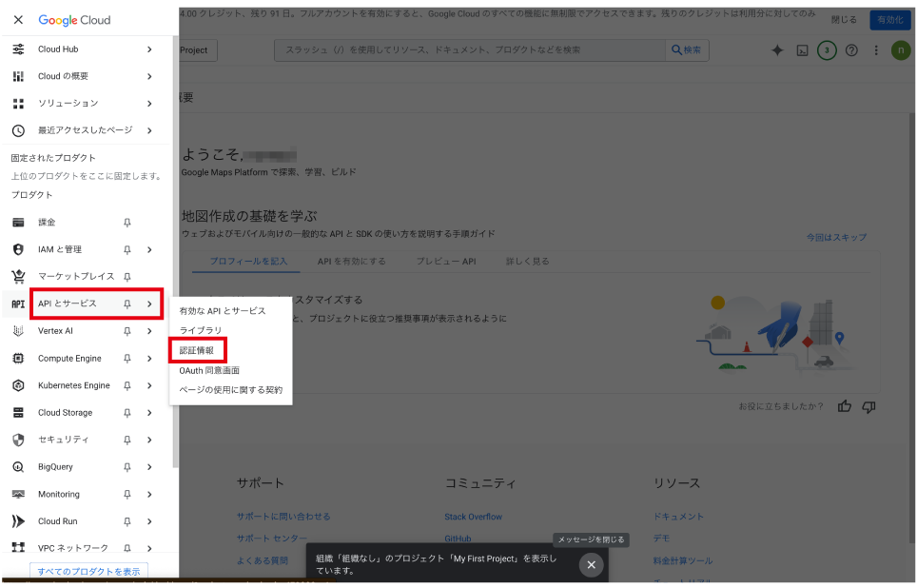
Task: Click the Gemini sparkle icon in header
Action: (x=777, y=50)
